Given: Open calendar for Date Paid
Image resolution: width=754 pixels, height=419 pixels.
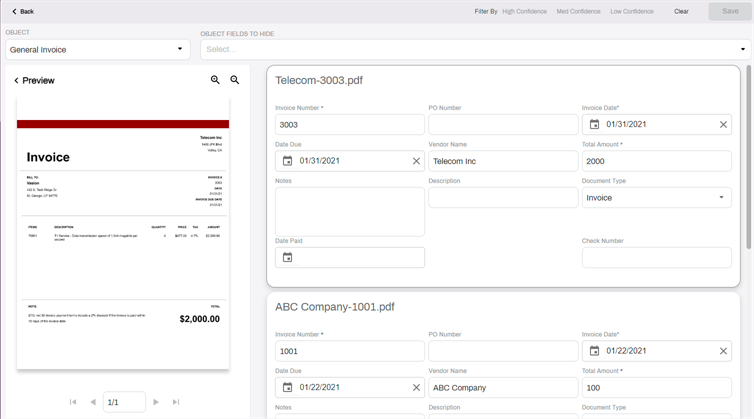Looking at the screenshot, I should pos(287,257).
